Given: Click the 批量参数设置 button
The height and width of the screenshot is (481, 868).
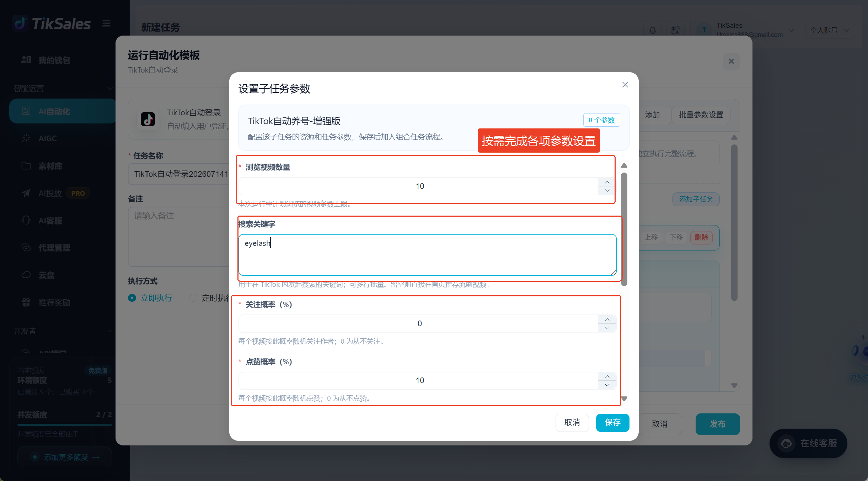Looking at the screenshot, I should point(701,115).
